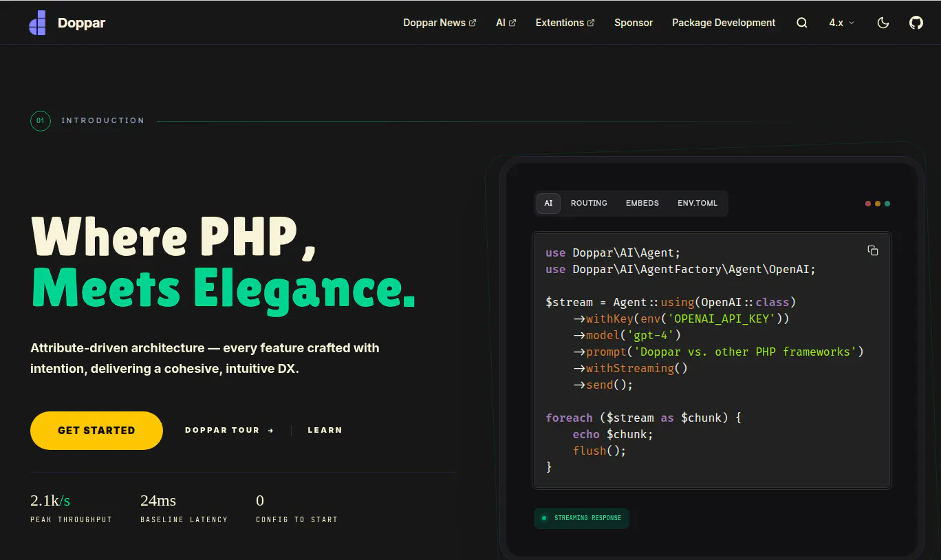
Task: Click the 24ms latency value
Action: 158,501
